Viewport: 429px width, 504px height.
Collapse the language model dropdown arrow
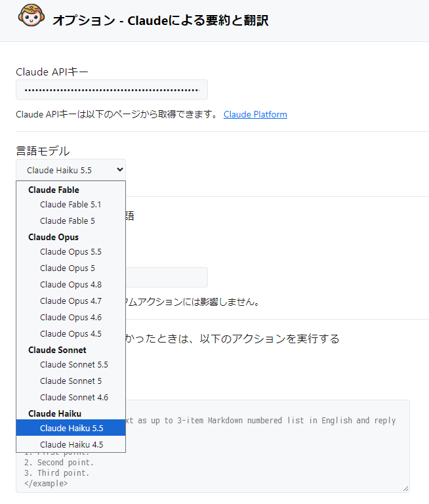click(120, 169)
